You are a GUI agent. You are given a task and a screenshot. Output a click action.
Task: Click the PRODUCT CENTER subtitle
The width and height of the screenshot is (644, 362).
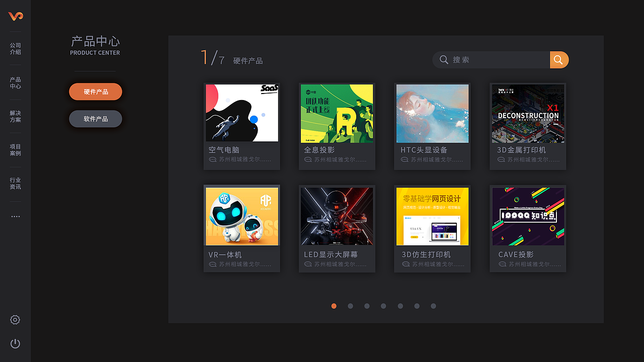coord(95,53)
